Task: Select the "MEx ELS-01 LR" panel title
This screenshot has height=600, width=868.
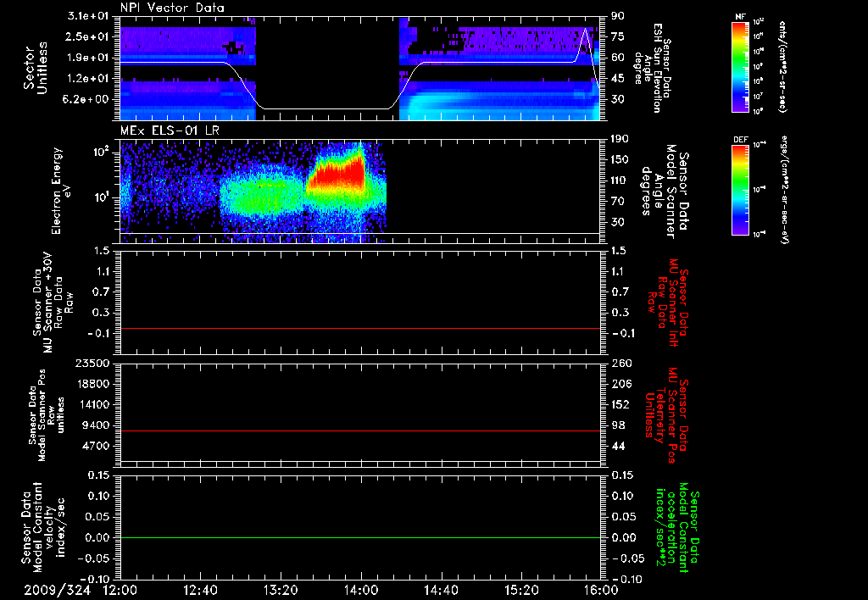Action: coord(170,131)
